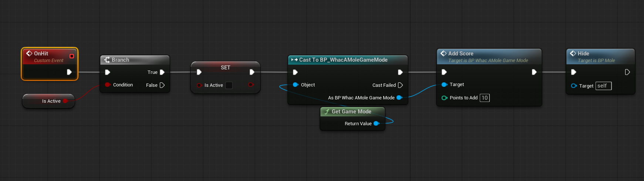Click the SET node boolean output pin
The height and width of the screenshot is (181, 644).
pos(251,85)
